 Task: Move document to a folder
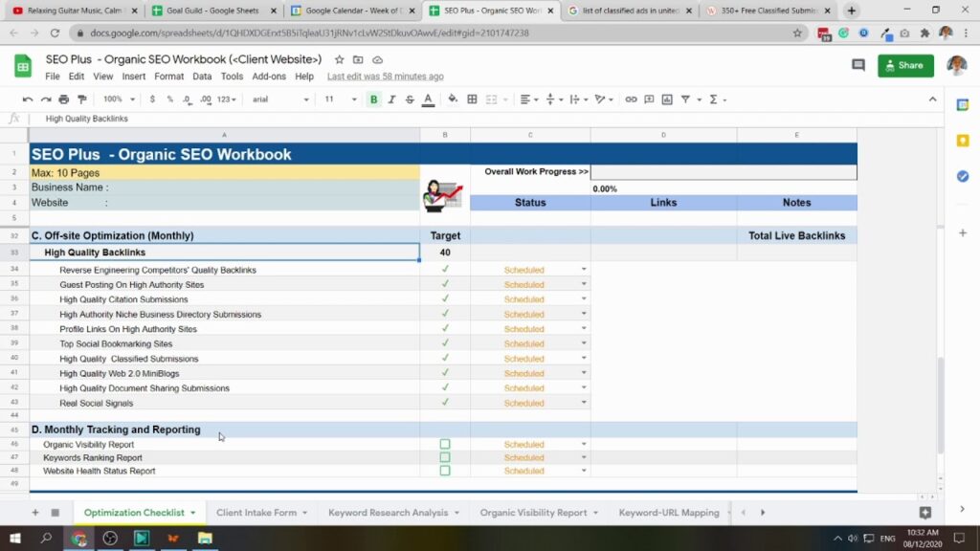coord(358,60)
